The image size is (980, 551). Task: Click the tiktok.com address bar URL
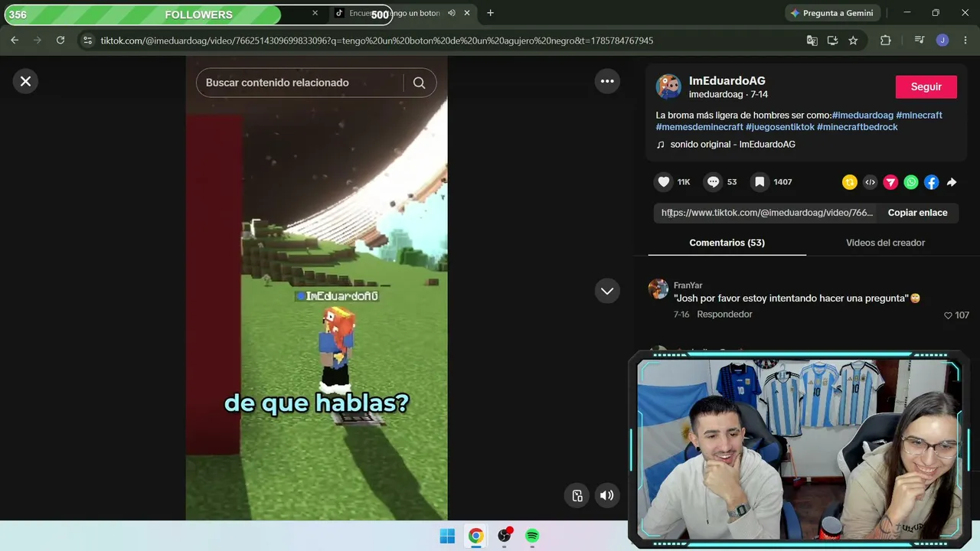tap(377, 41)
